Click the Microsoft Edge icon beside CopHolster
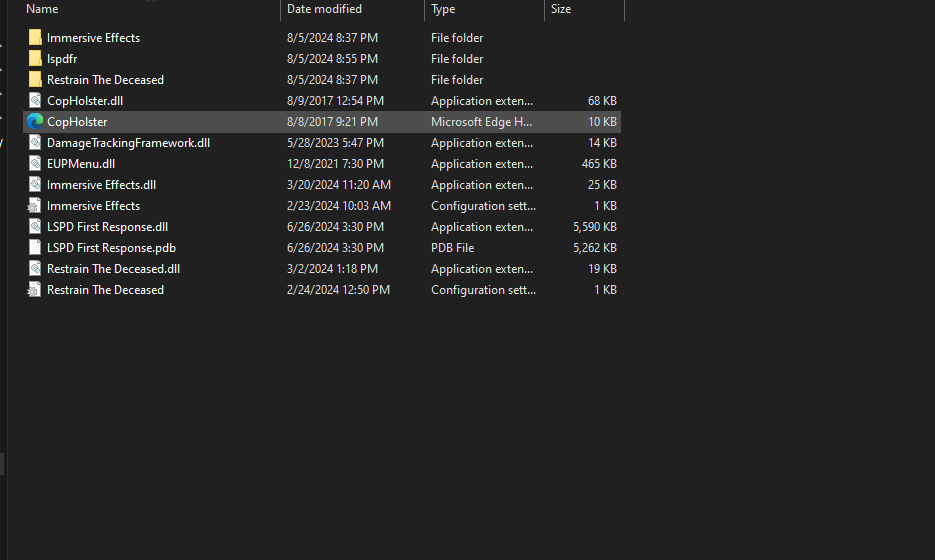Screen dimensions: 935x560 [x=35, y=122]
